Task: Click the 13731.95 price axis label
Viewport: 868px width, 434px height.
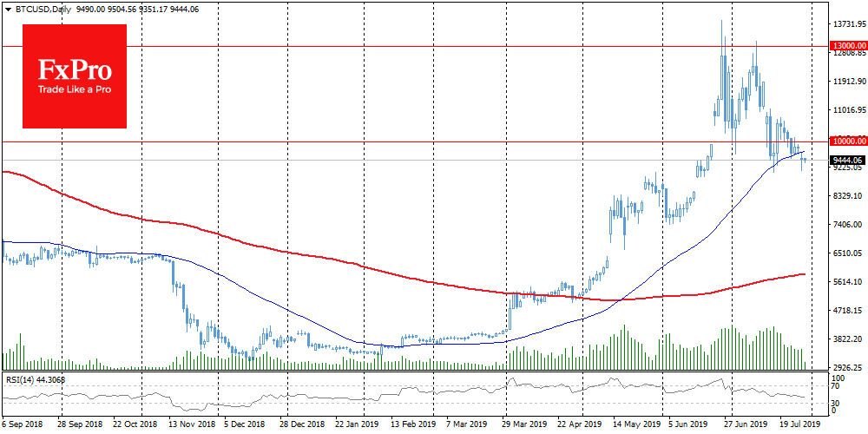Action: tap(848, 25)
